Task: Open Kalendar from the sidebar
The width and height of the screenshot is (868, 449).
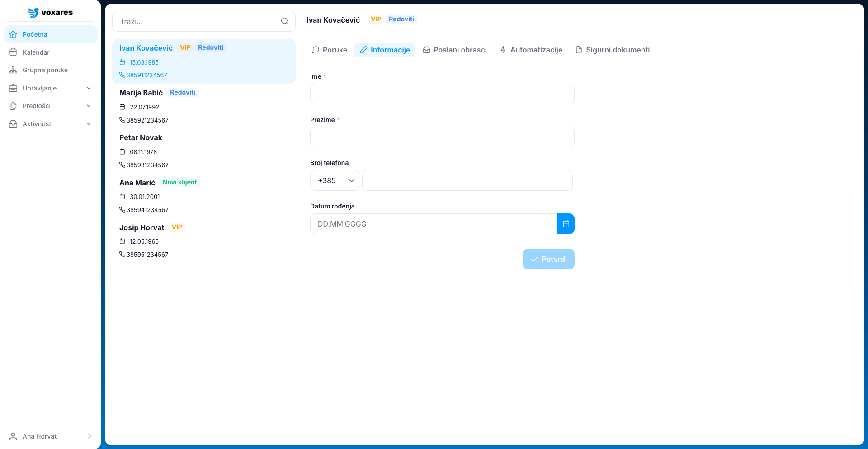Action: 36,52
